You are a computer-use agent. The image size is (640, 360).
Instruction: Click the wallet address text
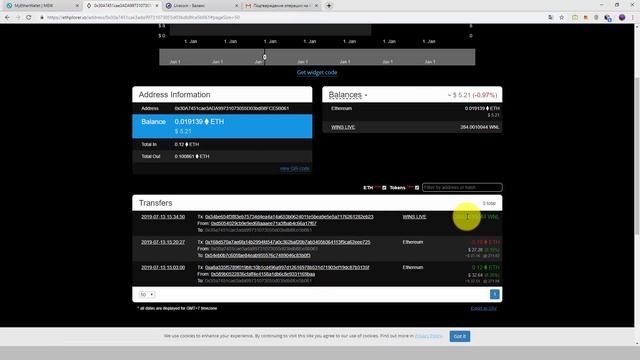click(x=231, y=109)
